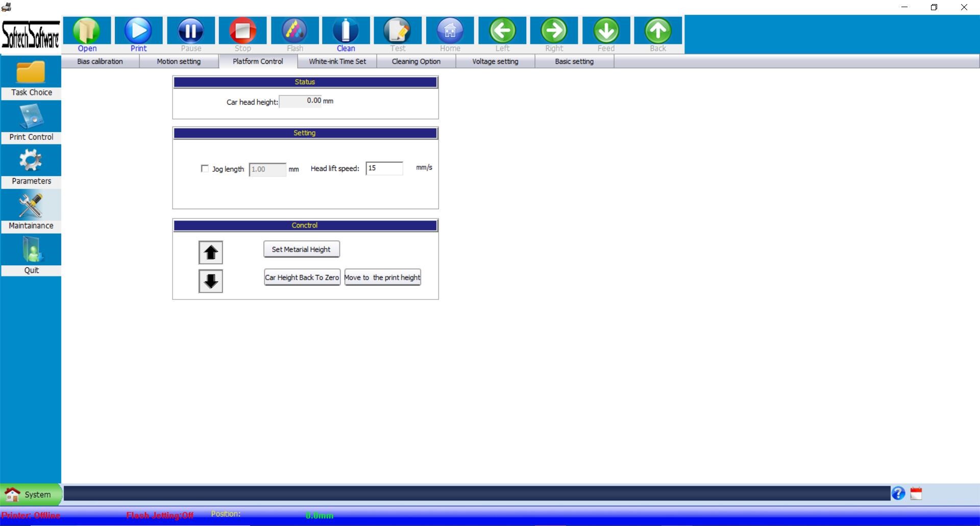980x526 pixels.
Task: Open Parameters gear in the sidebar
Action: click(31, 166)
